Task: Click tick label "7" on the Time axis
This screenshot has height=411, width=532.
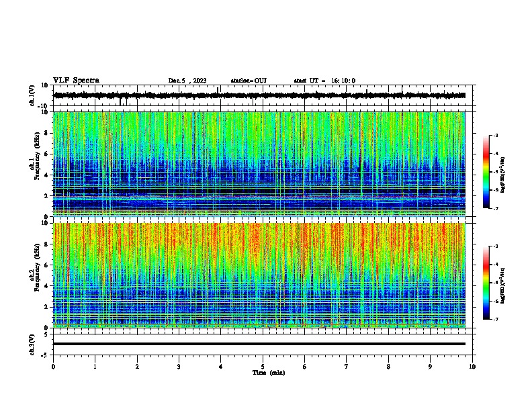Action: (347, 367)
